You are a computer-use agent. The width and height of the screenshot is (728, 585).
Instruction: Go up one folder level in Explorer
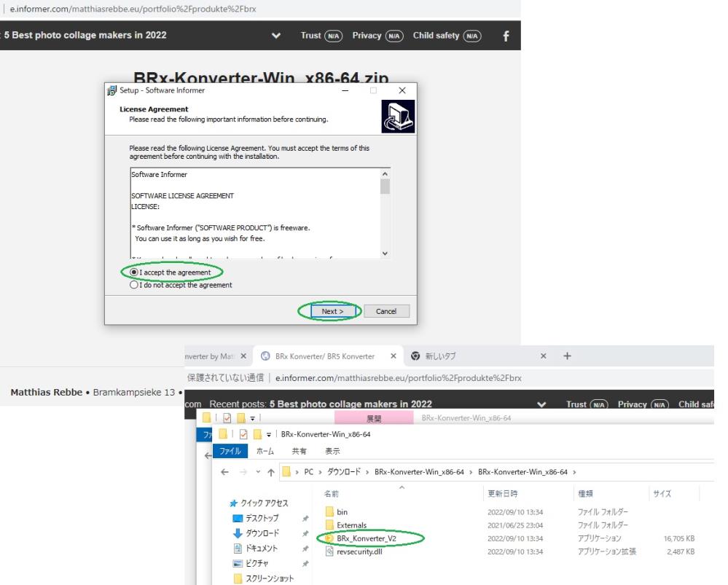click(x=271, y=472)
